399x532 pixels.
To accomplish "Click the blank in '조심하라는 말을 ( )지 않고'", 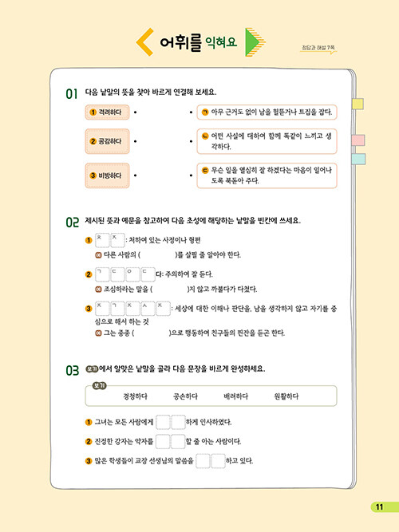I will click(x=170, y=290).
